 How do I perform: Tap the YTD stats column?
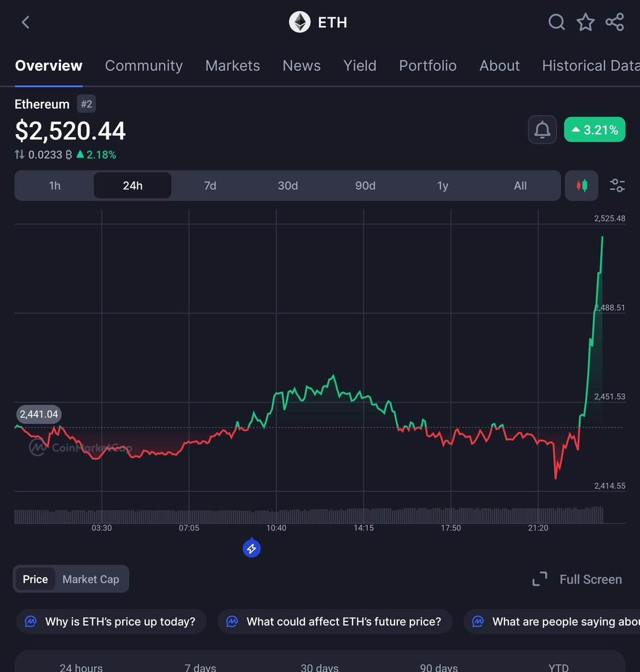tap(559, 667)
